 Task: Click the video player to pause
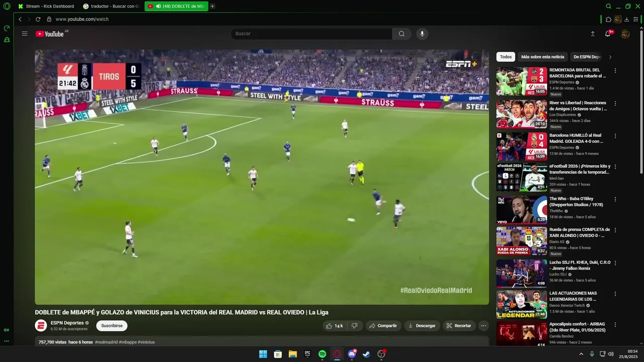click(262, 177)
